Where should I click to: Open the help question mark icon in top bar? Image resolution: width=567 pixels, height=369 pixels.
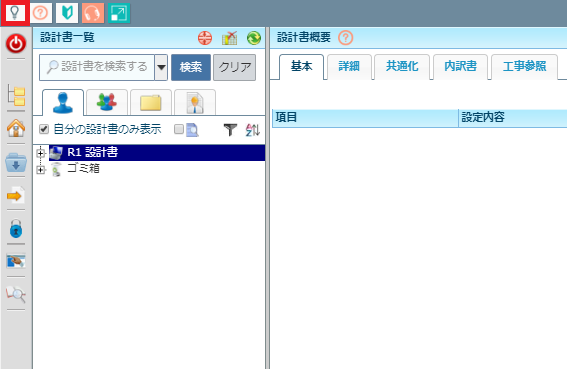[40, 13]
